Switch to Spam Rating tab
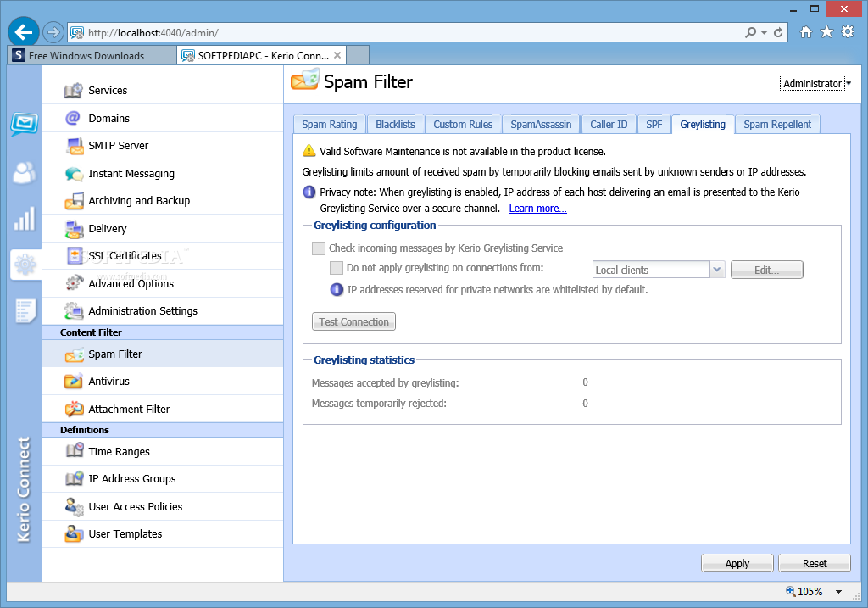The width and height of the screenshot is (868, 608). pyautogui.click(x=330, y=125)
